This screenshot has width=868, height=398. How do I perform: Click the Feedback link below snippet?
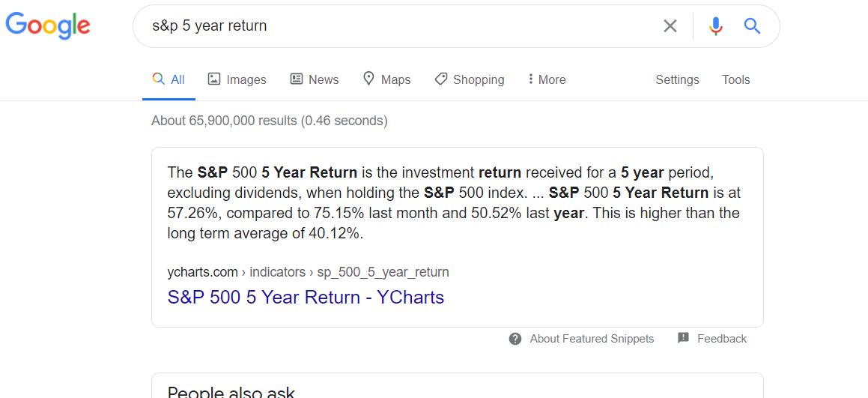click(x=721, y=339)
